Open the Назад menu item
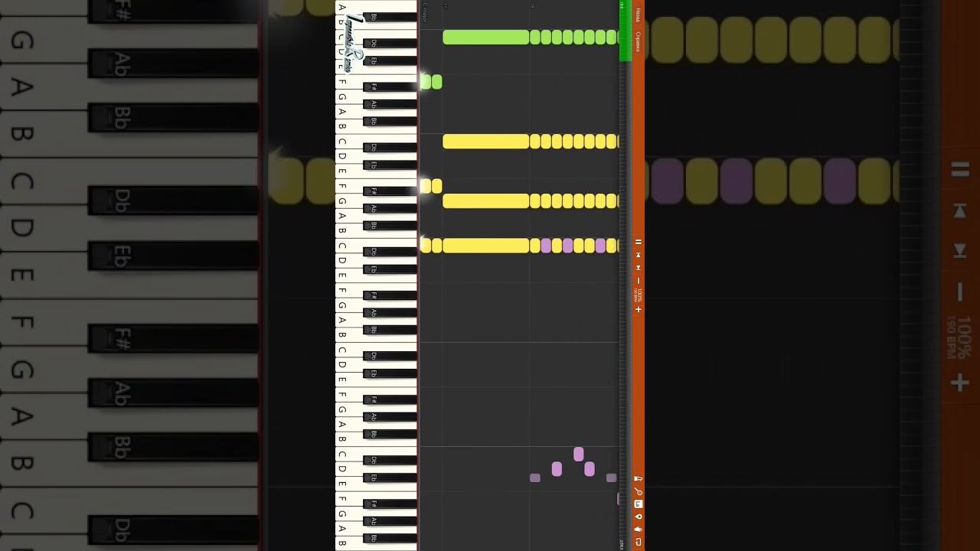The image size is (980, 551). tap(639, 15)
